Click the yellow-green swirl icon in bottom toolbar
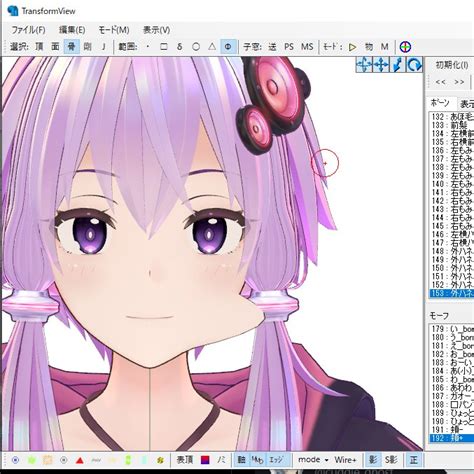Image resolution: width=474 pixels, height=474 pixels. pos(160,460)
